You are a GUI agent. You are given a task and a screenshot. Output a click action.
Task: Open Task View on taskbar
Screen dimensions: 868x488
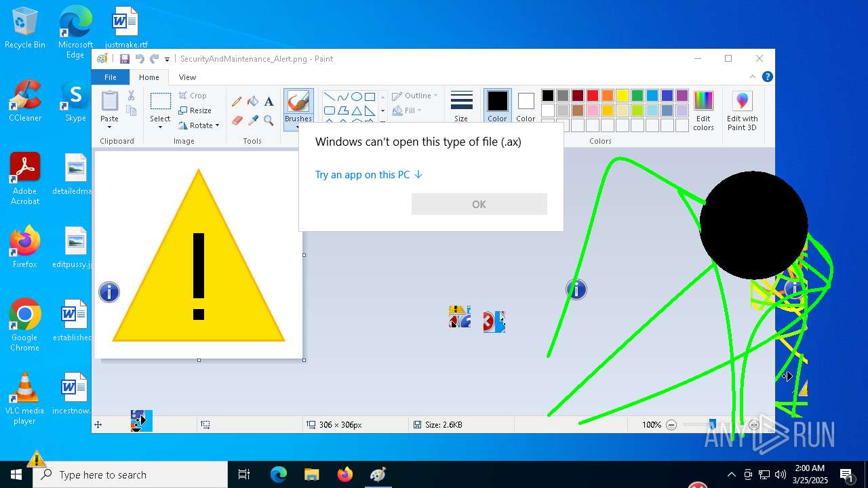coord(244,474)
